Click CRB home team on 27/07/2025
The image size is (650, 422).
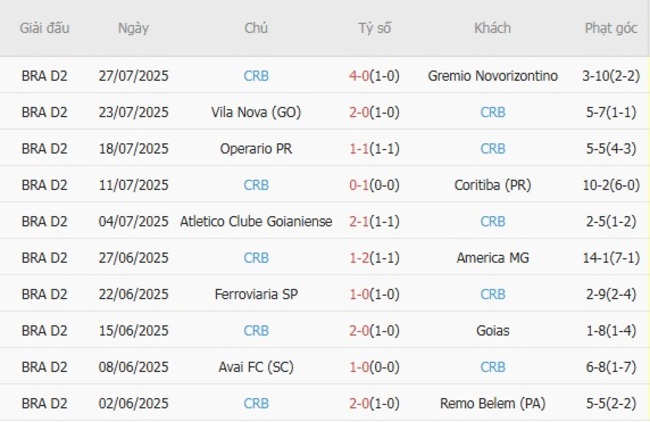coord(256,75)
